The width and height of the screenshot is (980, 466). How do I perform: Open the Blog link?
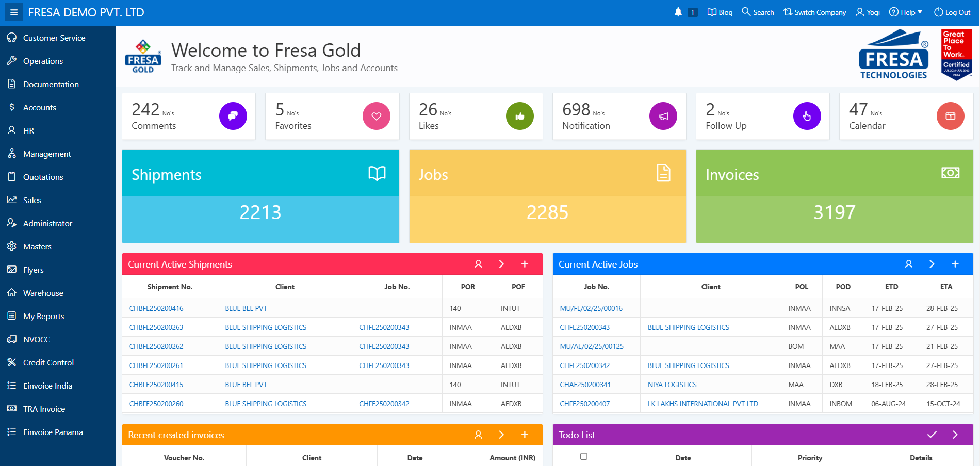[720, 12]
